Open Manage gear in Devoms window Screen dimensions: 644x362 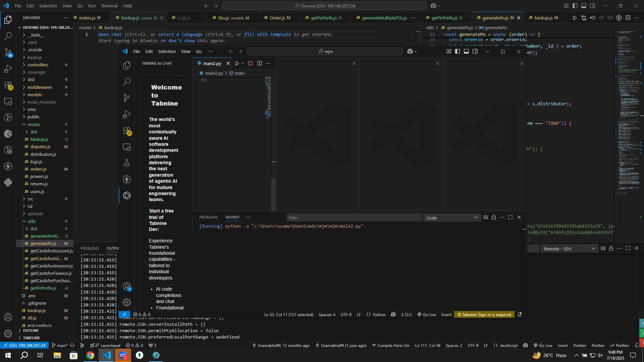(8, 334)
